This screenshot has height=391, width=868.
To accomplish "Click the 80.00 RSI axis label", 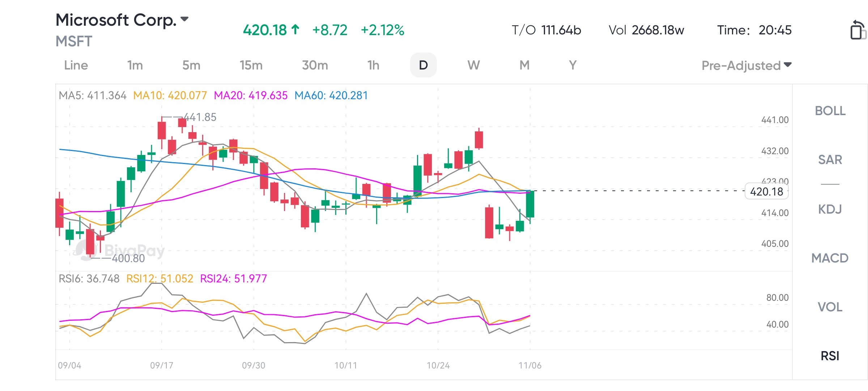I will pyautogui.click(x=777, y=298).
